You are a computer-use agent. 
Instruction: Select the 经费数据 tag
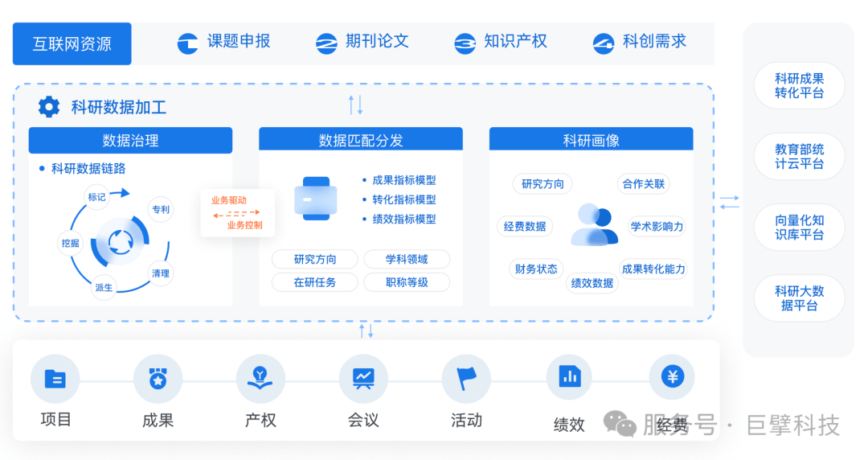tap(525, 226)
